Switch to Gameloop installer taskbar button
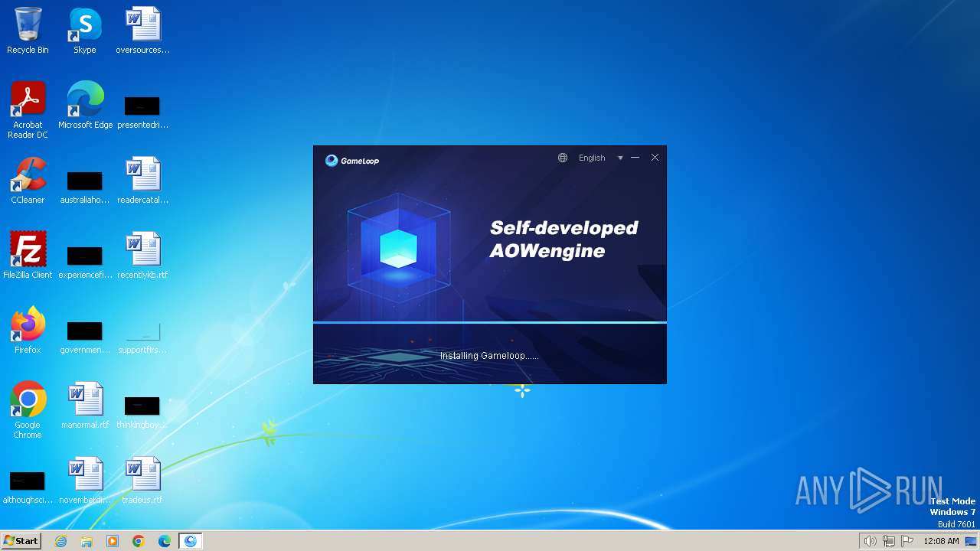Image resolution: width=980 pixels, height=551 pixels. coord(191,541)
